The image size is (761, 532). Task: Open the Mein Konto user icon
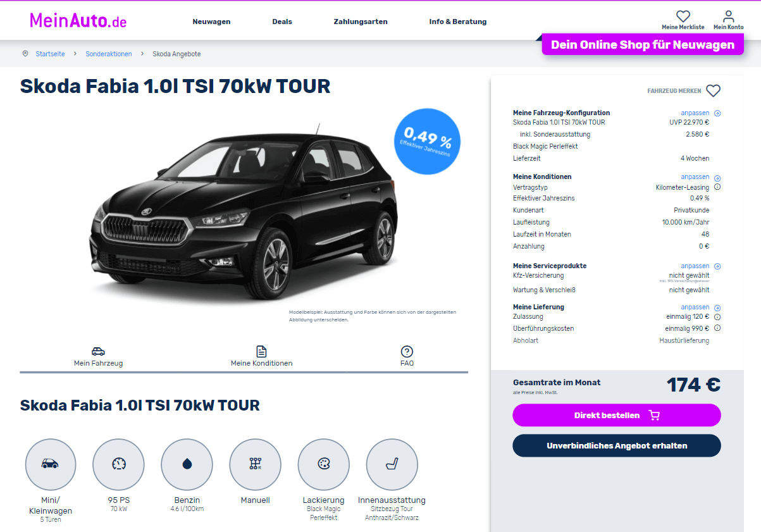(729, 16)
